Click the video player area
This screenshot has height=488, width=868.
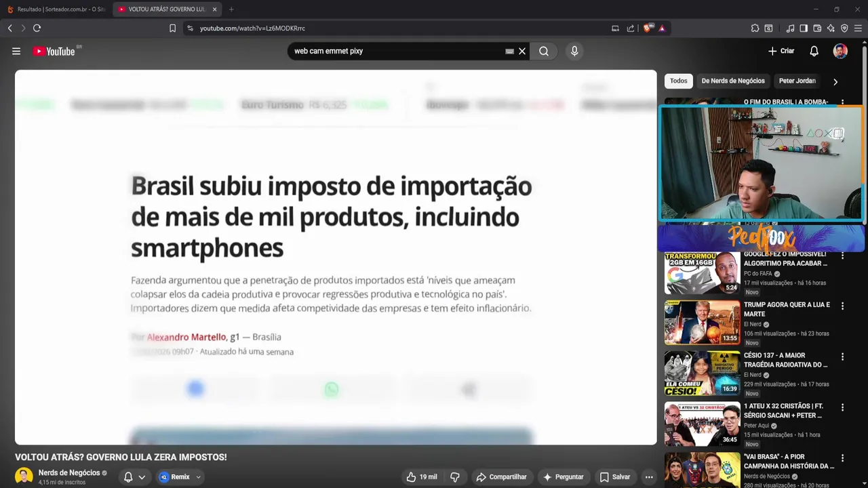point(336,258)
